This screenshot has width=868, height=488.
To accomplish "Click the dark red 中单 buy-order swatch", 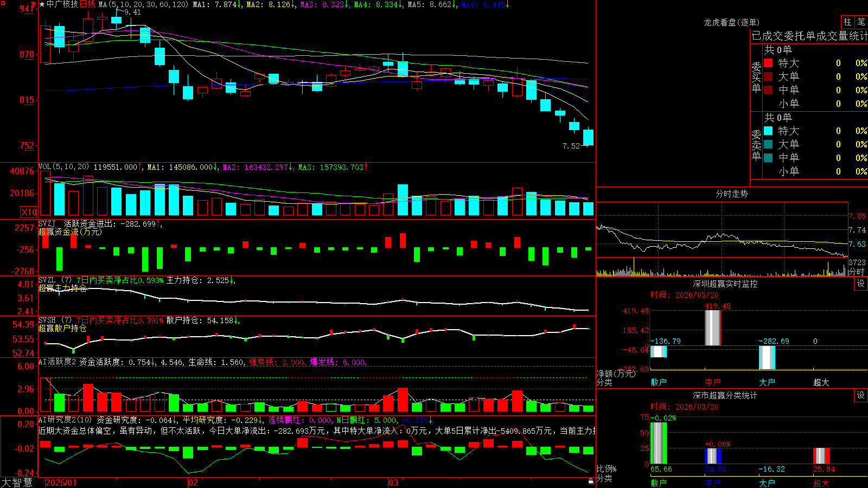I will [768, 90].
